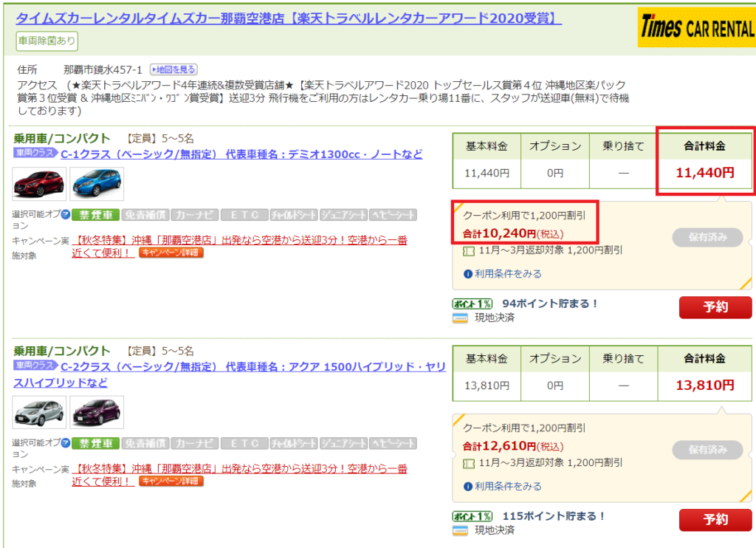
Task: Click the 合計12,610円 coupon total
Action: tap(513, 446)
